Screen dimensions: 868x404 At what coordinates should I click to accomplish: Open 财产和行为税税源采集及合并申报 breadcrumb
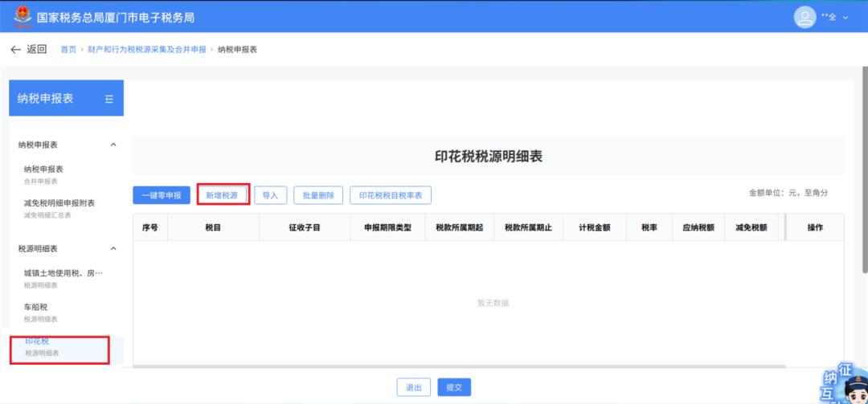coord(147,49)
